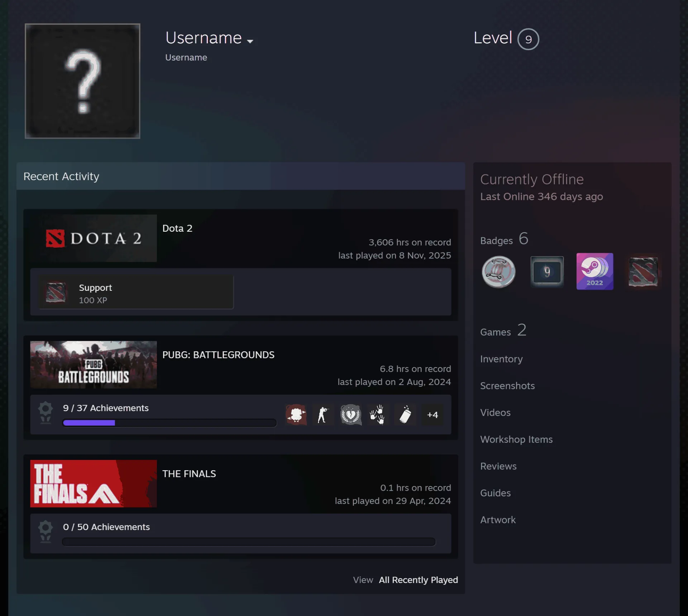Click the PUBG achievements progress bar
This screenshot has height=616, width=688.
click(x=169, y=423)
